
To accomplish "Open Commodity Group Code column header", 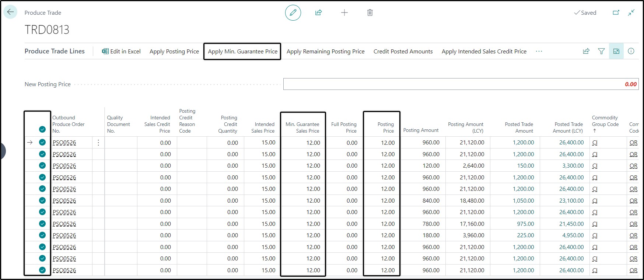I will pyautogui.click(x=605, y=124).
